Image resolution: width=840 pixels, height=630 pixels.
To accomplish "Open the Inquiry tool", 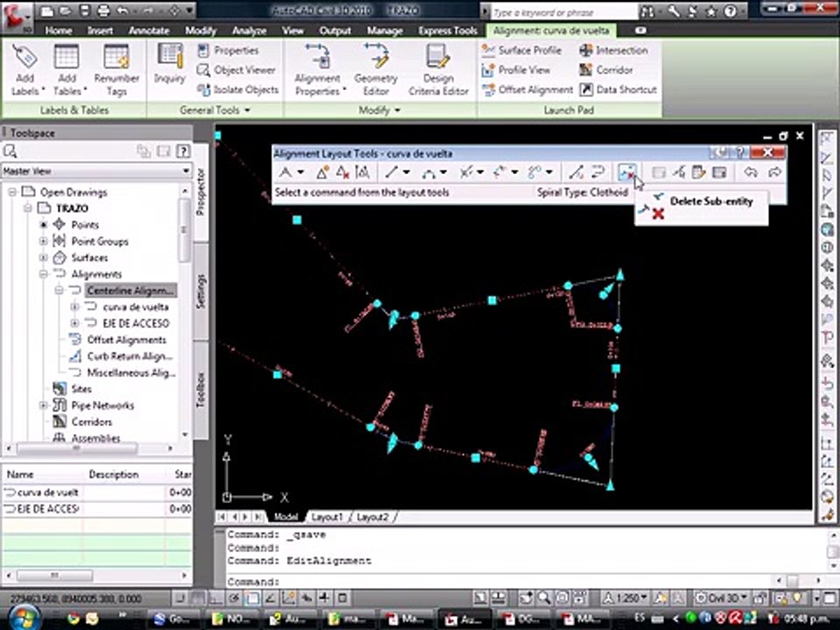I will (170, 64).
